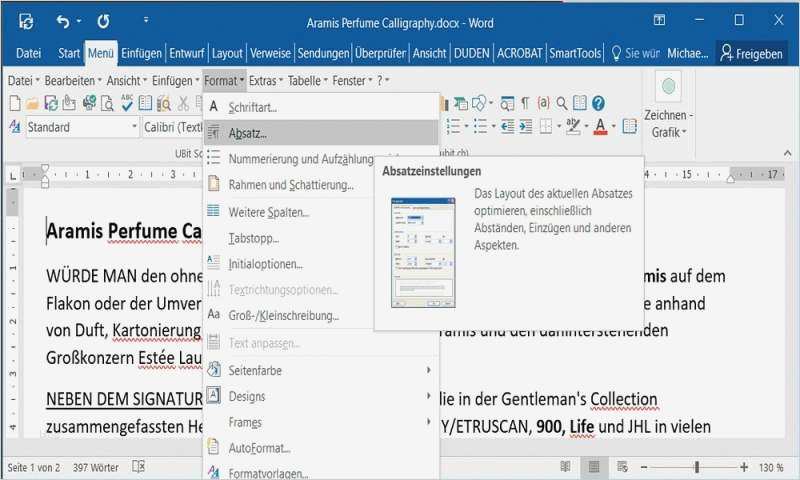Viewport: 800px width, 480px height.
Task: Click the styles AA icon beside Standard
Action: pyautogui.click(x=15, y=127)
